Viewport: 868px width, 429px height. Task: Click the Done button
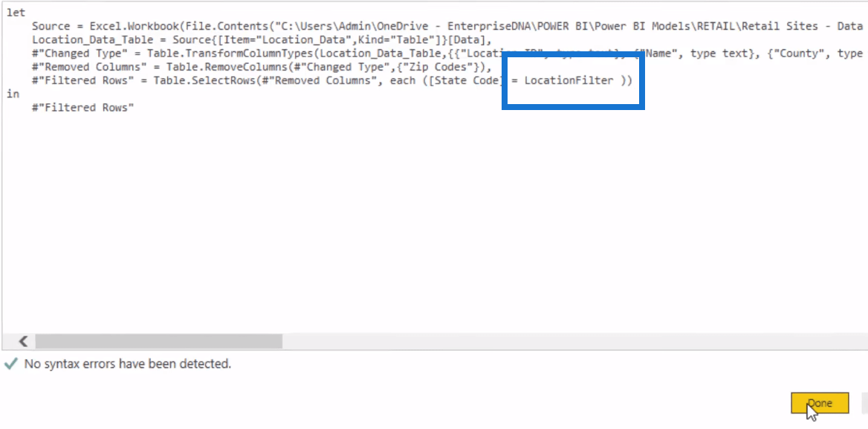coord(820,403)
